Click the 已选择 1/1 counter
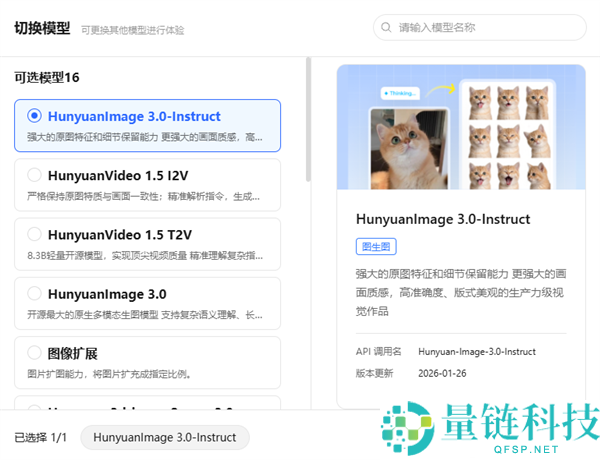The height and width of the screenshot is (460, 600). pos(41,437)
